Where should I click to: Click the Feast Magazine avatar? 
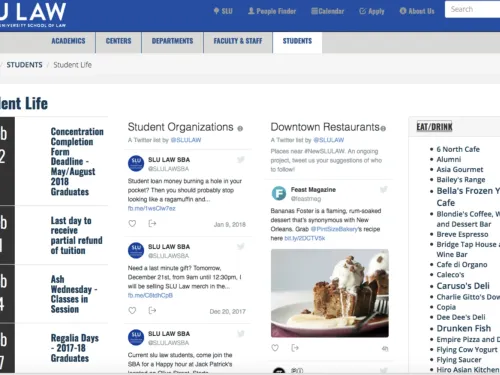pos(279,193)
